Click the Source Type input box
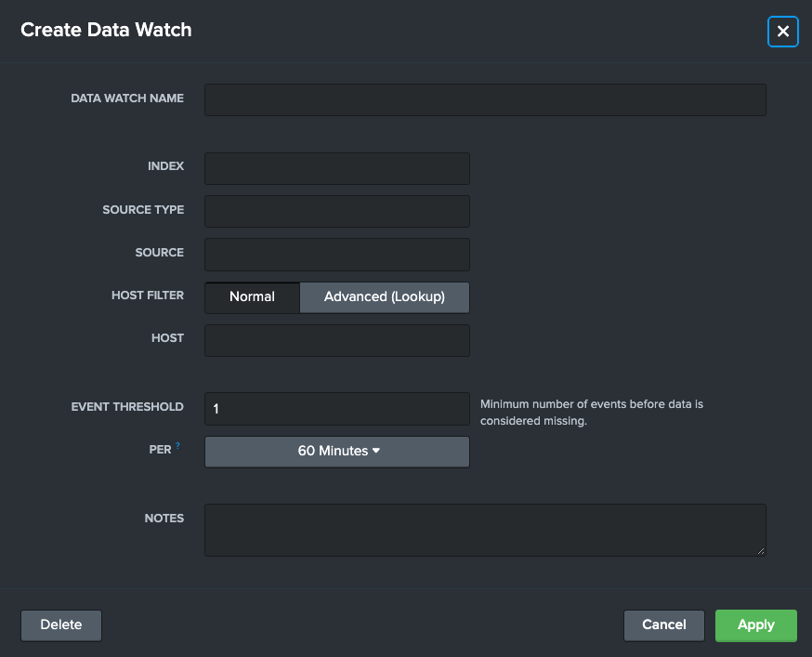This screenshot has height=657, width=812. (x=337, y=211)
